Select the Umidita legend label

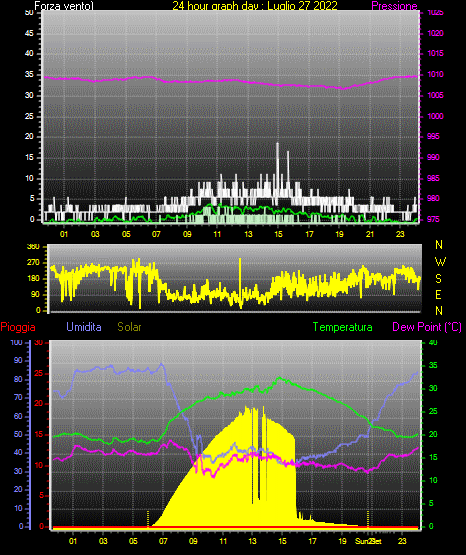click(x=84, y=327)
